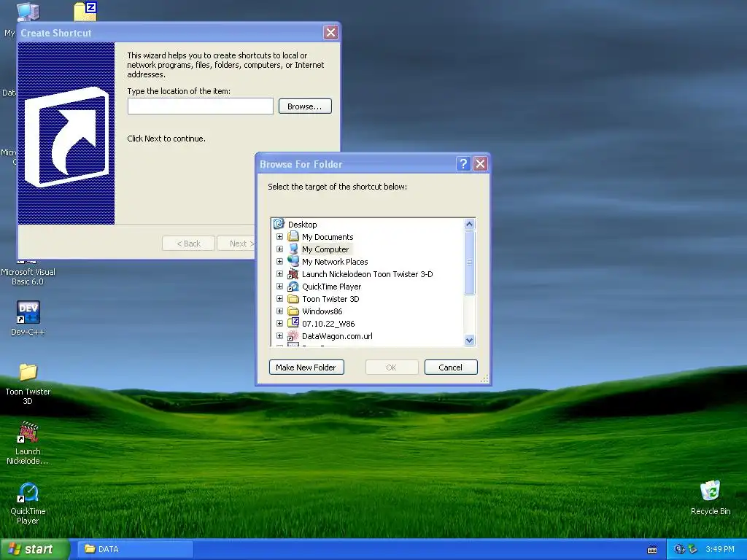Click the Browse dialog resize grip
Viewport: 747px width, 560px height.
pyautogui.click(x=484, y=379)
